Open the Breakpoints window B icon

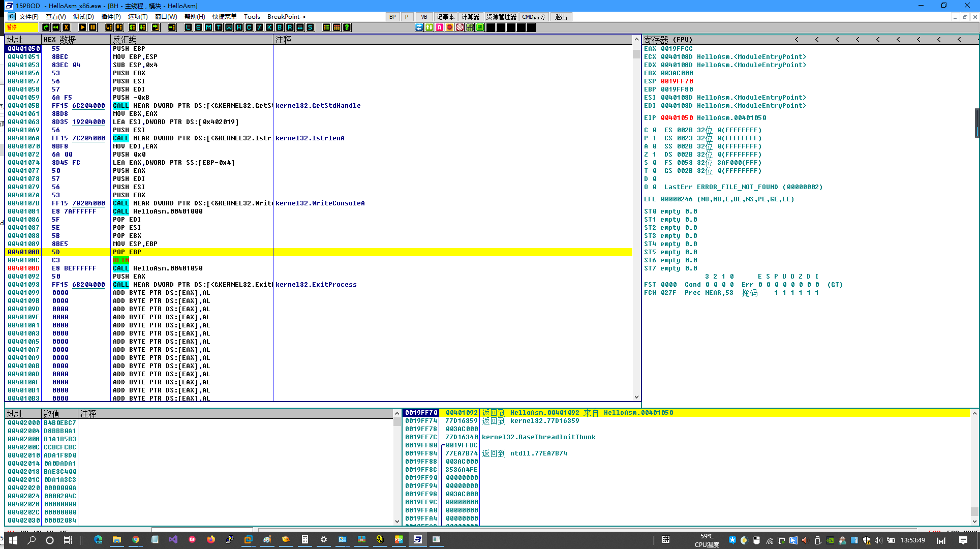pos(280,27)
